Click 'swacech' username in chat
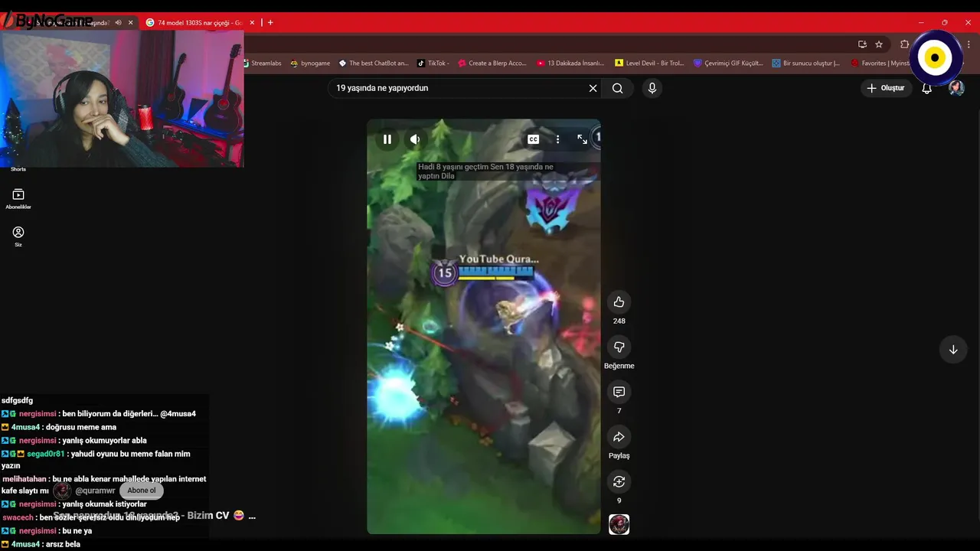 [18, 518]
